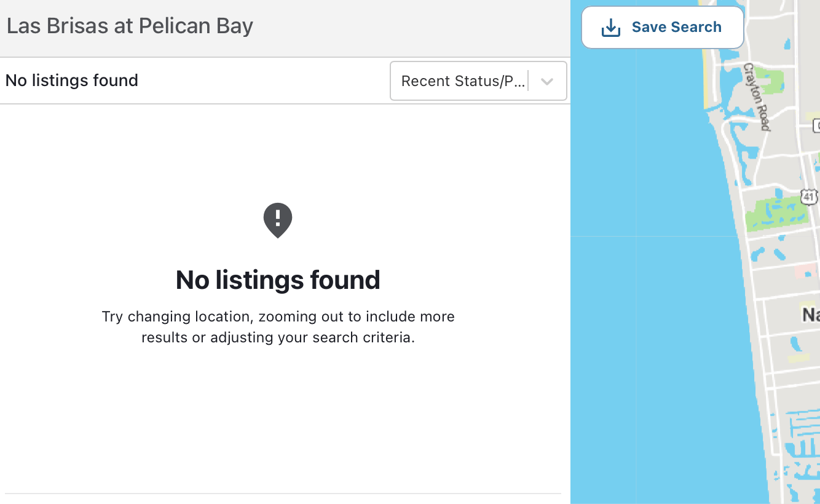Click the exclamation map pin icon
The width and height of the screenshot is (820, 504).
278,220
